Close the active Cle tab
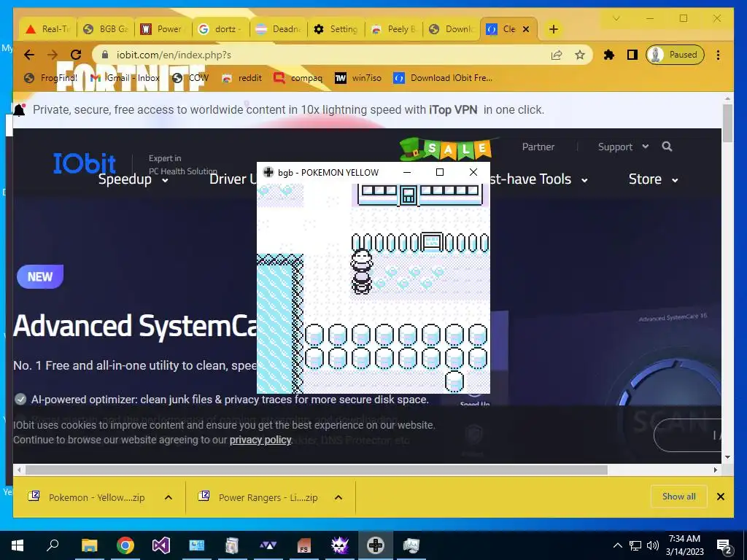The width and height of the screenshot is (747, 560). (526, 29)
